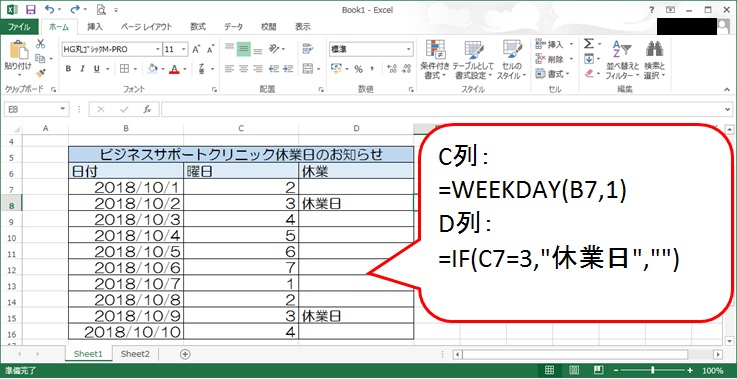Toggle Align Right
This screenshot has height=379, width=737.
258,69
